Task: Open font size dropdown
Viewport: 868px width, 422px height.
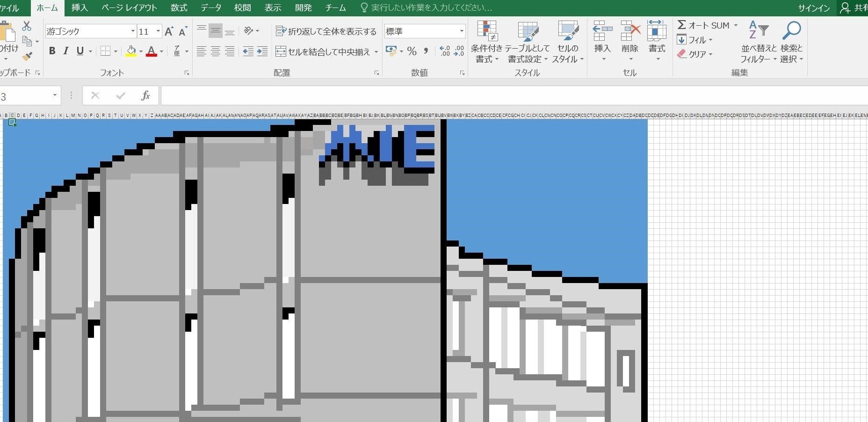Action: click(158, 31)
